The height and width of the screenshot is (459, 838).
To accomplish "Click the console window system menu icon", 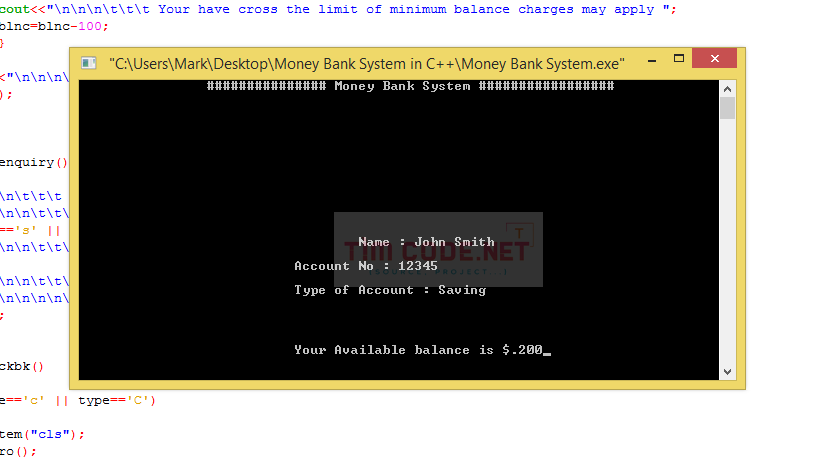I will pyautogui.click(x=89, y=64).
